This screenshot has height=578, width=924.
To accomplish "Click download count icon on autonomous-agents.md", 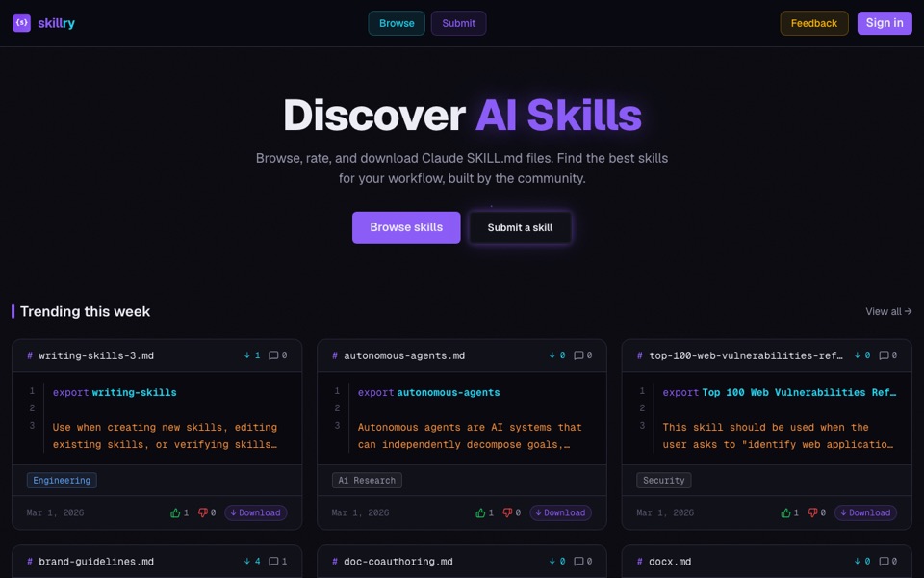I will [552, 355].
